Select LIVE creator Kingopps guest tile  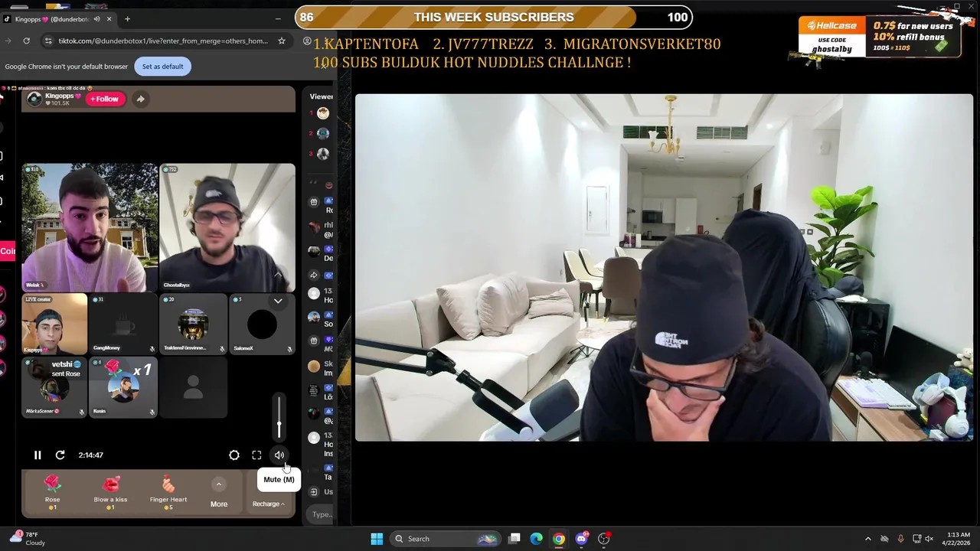(54, 324)
